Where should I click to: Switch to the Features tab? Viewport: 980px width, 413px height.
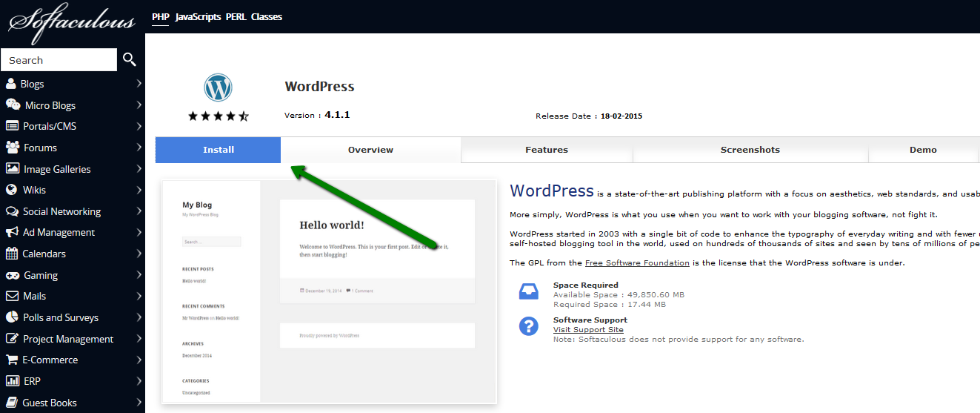(x=546, y=150)
